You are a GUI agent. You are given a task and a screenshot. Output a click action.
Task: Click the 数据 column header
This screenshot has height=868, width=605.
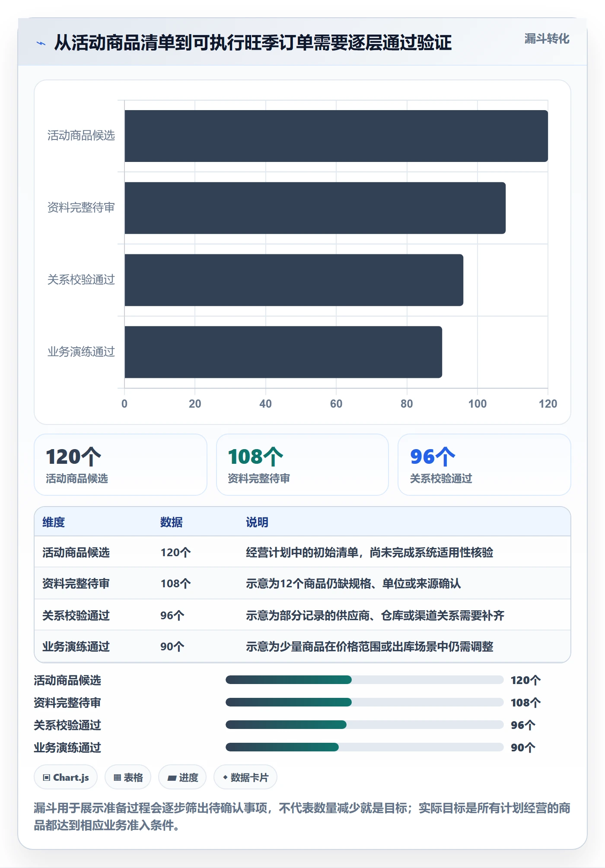click(172, 522)
